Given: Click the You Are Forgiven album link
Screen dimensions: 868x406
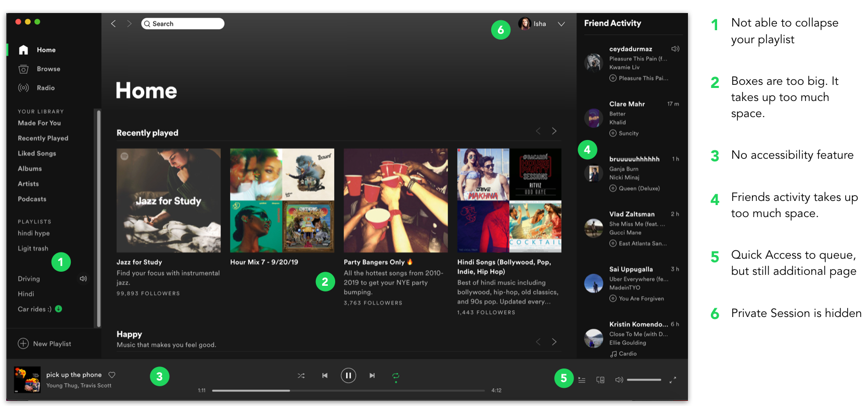Looking at the screenshot, I should pos(641,299).
